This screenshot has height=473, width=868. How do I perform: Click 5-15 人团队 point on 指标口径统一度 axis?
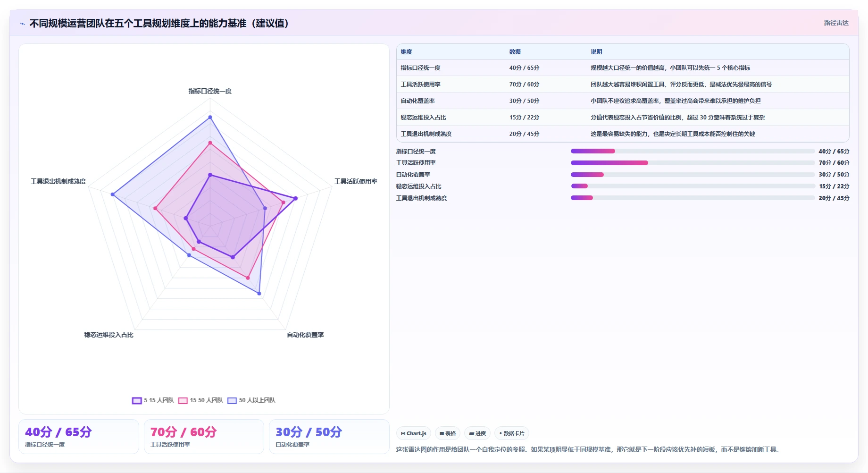pyautogui.click(x=210, y=175)
